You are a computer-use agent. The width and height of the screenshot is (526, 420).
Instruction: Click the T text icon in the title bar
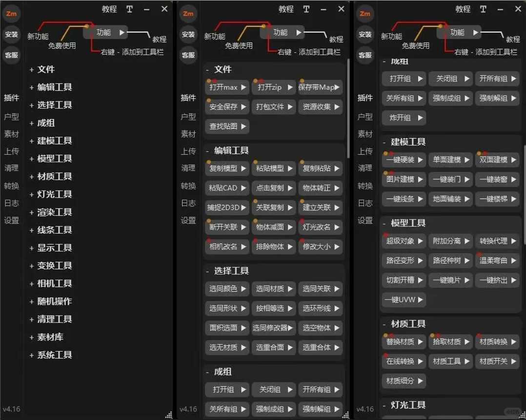[x=129, y=9]
